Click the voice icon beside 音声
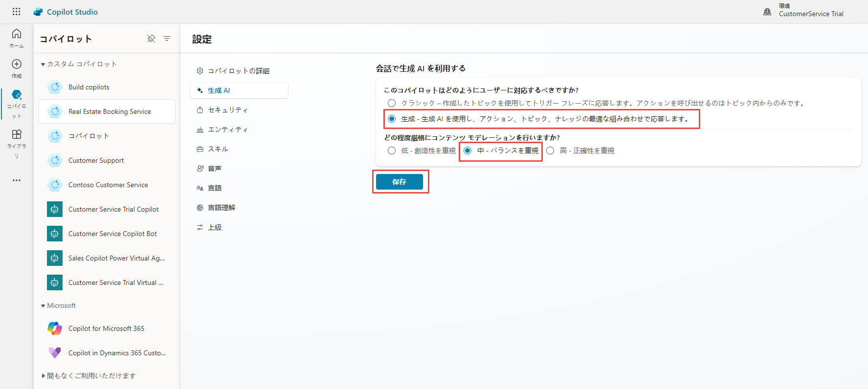This screenshot has width=868, height=389. [200, 169]
